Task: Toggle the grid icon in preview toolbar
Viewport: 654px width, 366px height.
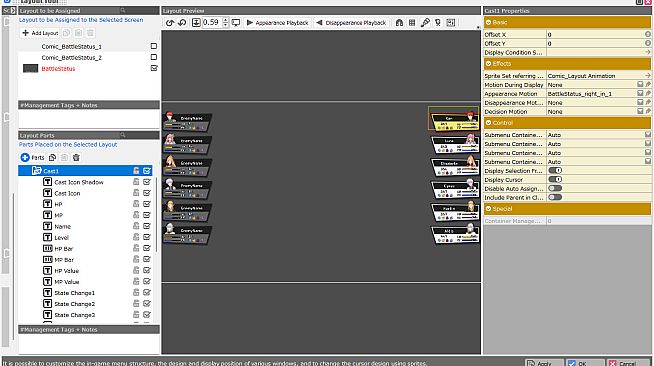Action: pyautogui.click(x=412, y=23)
